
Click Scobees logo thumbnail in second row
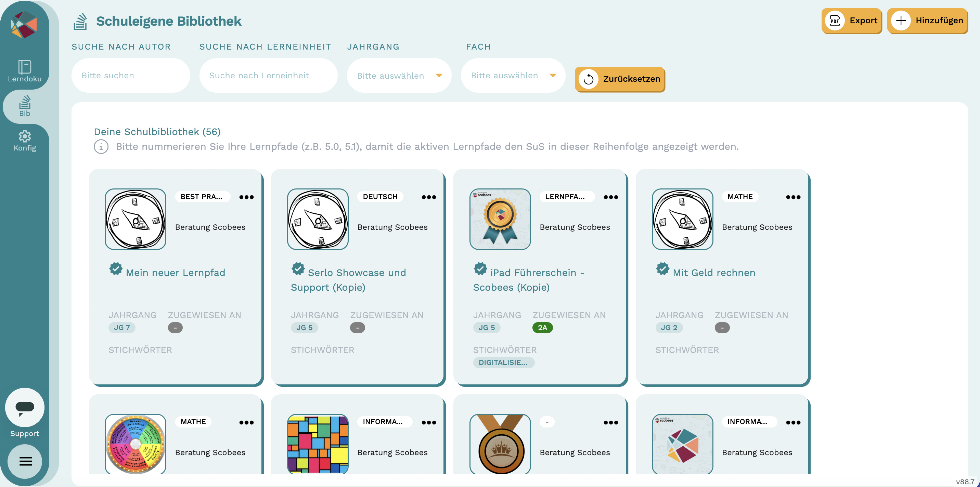point(683,444)
